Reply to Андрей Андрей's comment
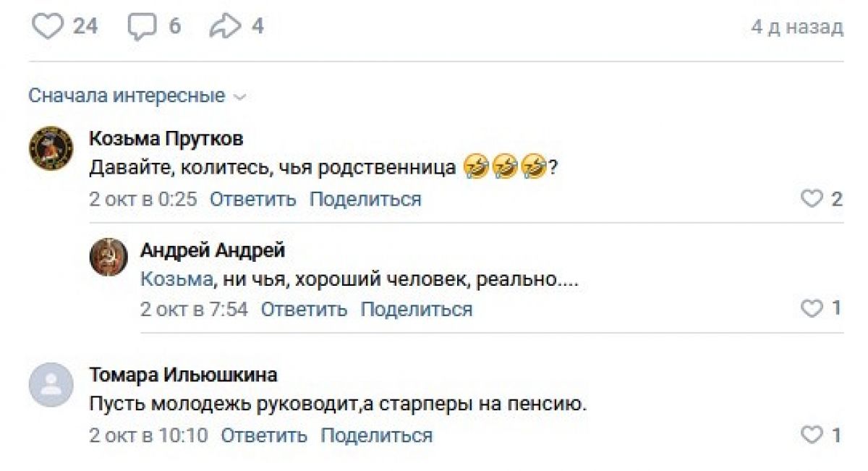Image resolution: width=868 pixels, height=471 pixels. [304, 310]
